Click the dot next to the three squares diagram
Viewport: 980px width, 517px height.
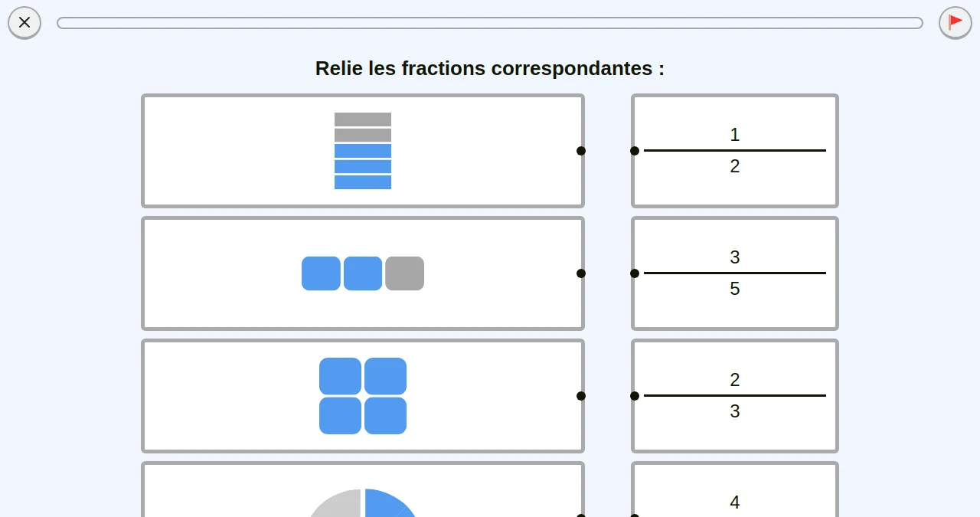point(581,273)
